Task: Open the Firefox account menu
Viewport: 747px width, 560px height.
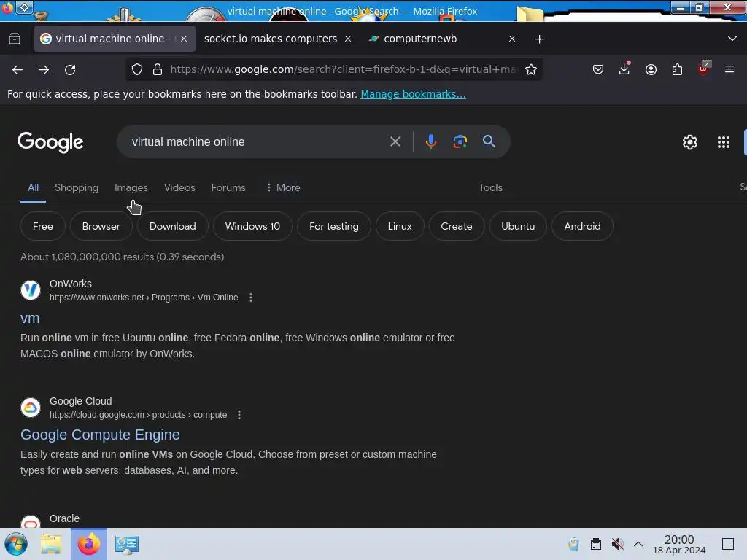Action: coord(651,69)
